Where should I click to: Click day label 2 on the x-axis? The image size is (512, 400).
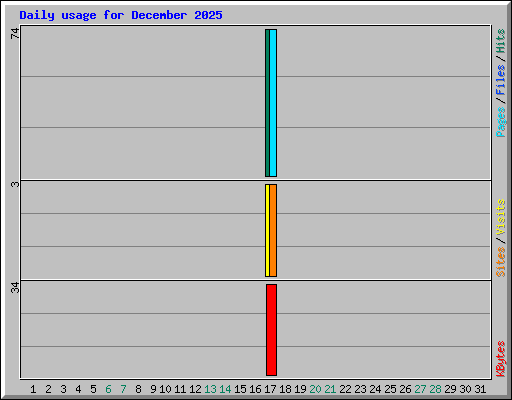(48, 389)
